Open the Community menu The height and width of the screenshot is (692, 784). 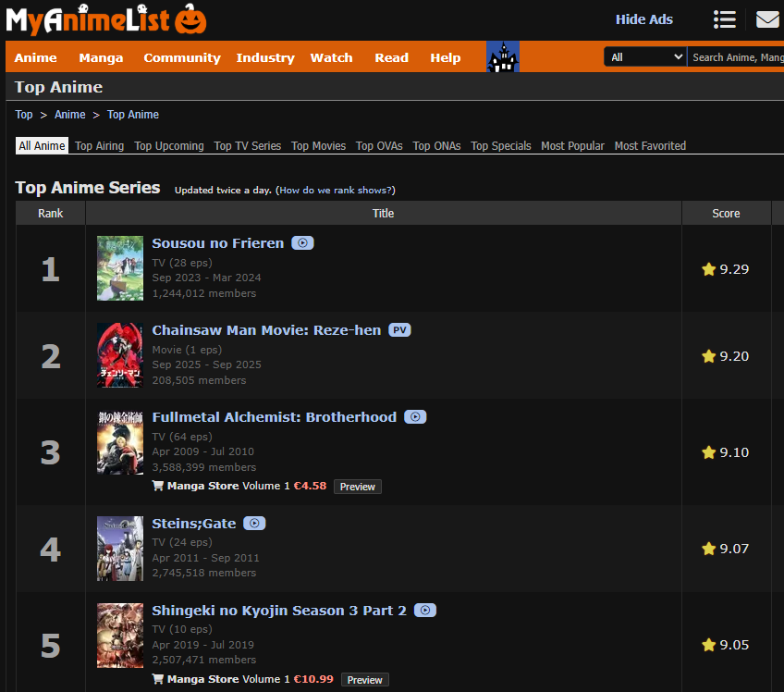[182, 57]
